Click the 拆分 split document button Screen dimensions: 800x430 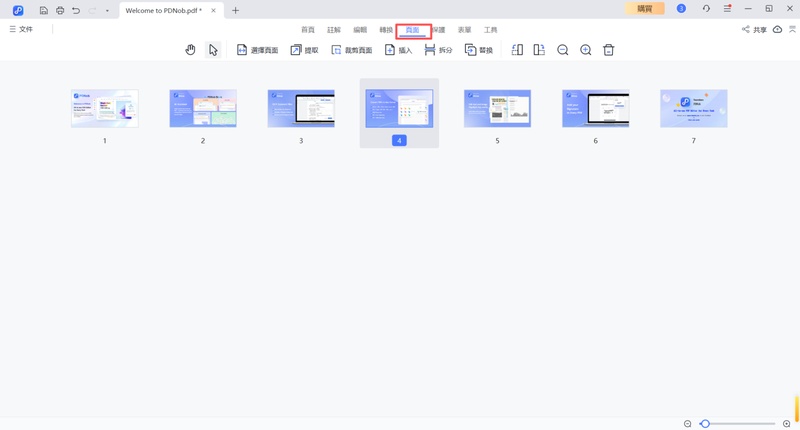click(x=438, y=50)
